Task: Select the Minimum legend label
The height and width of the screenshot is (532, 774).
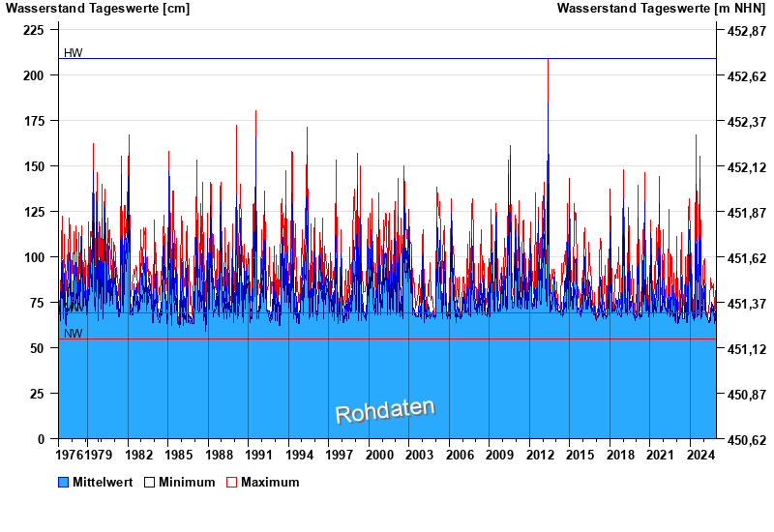Action: pyautogui.click(x=187, y=482)
